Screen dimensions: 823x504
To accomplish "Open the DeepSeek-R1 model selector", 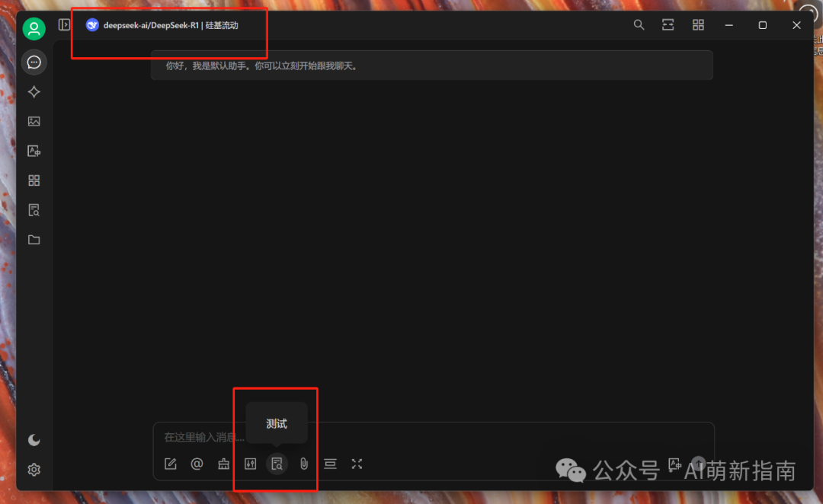I will (162, 25).
